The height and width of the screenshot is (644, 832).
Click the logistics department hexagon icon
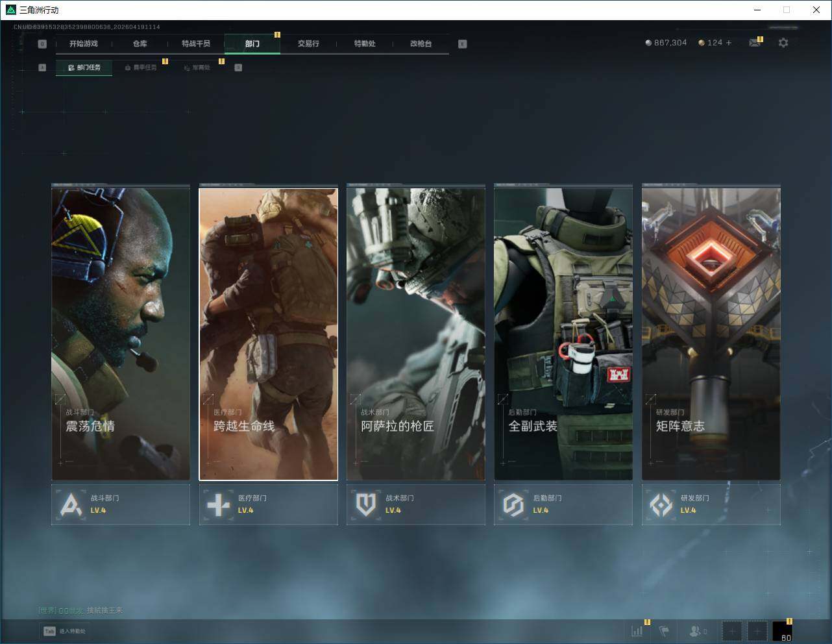513,504
